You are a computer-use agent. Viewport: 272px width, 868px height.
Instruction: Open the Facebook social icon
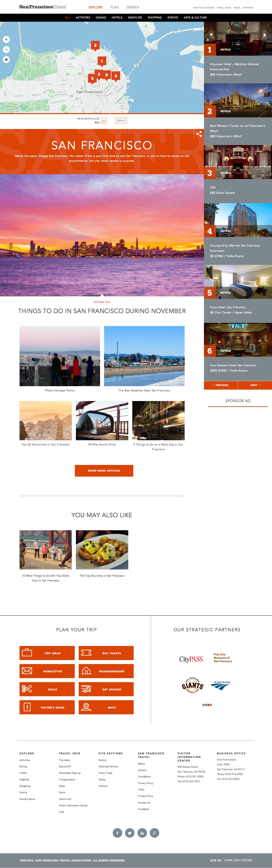click(x=117, y=833)
